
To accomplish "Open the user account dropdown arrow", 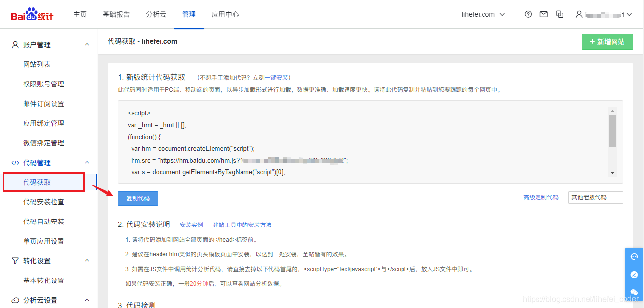I will [629, 15].
